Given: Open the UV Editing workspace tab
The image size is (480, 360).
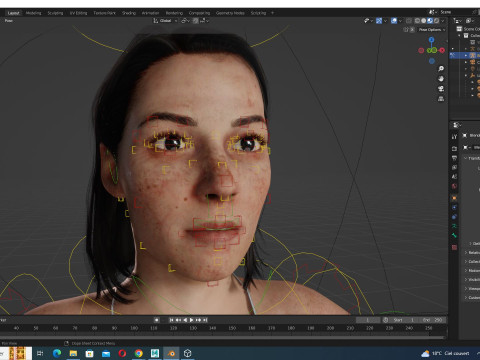Looking at the screenshot, I should click(78, 13).
